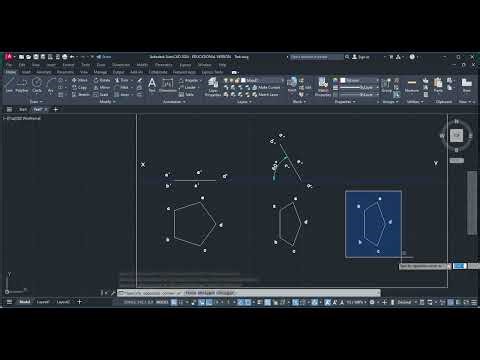
Task: Expand the Annotation panel dropdown
Action: [174, 102]
